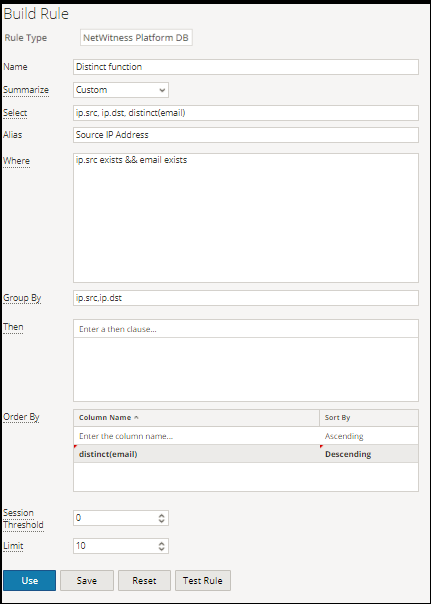
Task: Change the Descending sort value
Action: click(369, 454)
